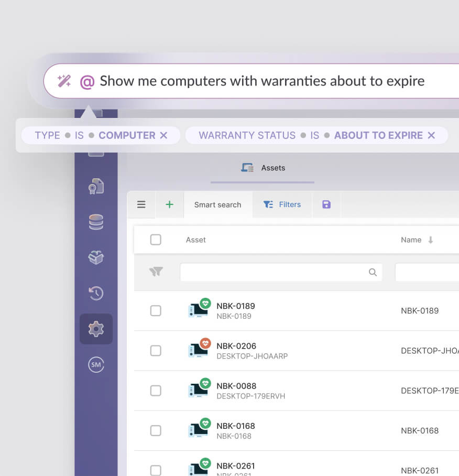Open the Filters tab

pos(282,204)
